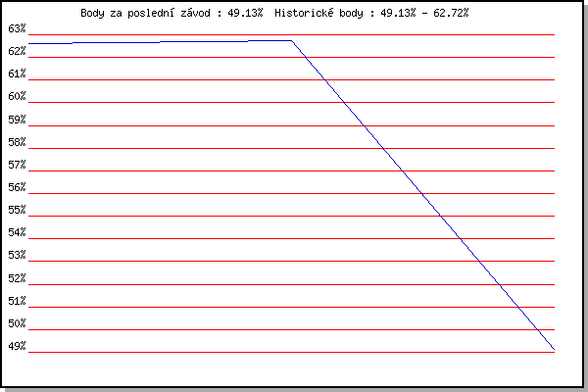Click the blue line's left starting point
Screen dimensions: 588x392
[x=28, y=43]
